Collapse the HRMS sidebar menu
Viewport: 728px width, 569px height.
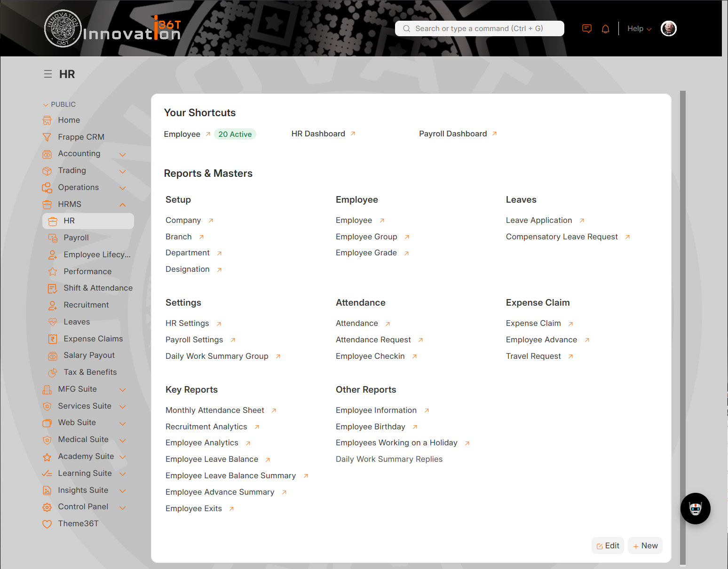click(122, 205)
